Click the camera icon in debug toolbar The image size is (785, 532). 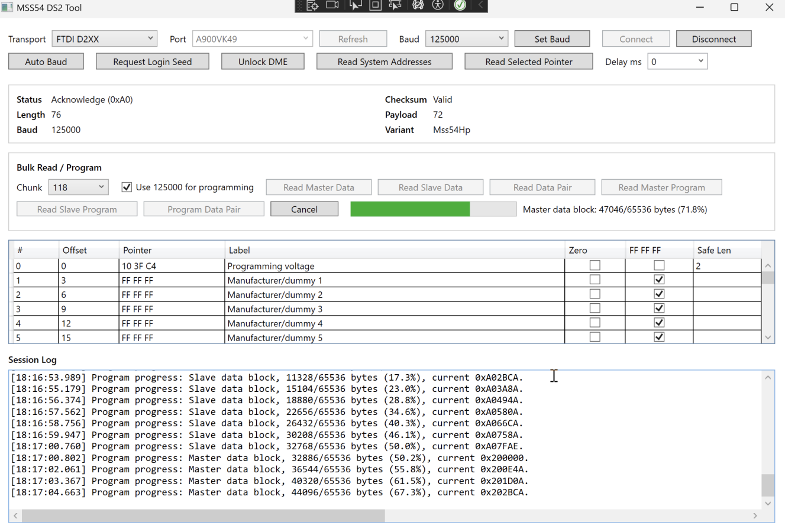332,5
